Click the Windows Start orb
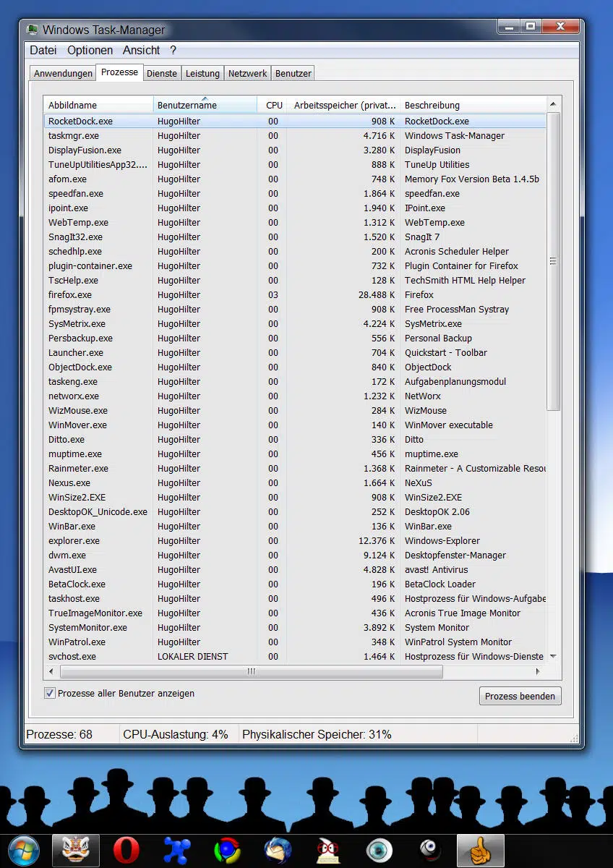613x868 pixels. (23, 850)
